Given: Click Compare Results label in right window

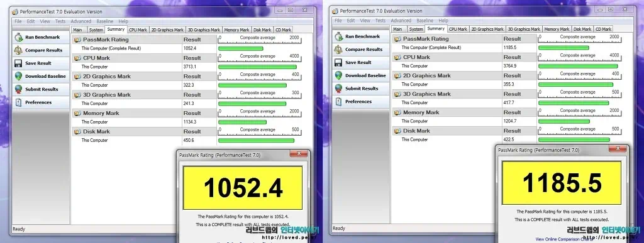Looking at the screenshot, I should pyautogui.click(x=364, y=50).
